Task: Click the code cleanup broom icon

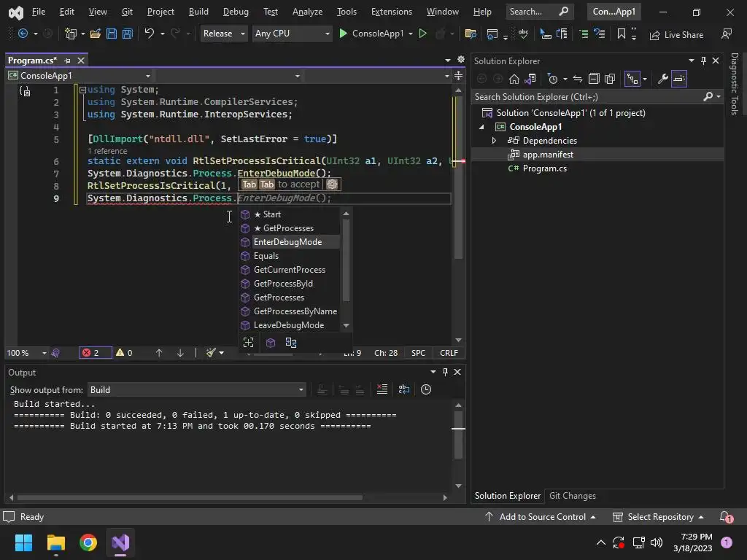Action: [211, 353]
